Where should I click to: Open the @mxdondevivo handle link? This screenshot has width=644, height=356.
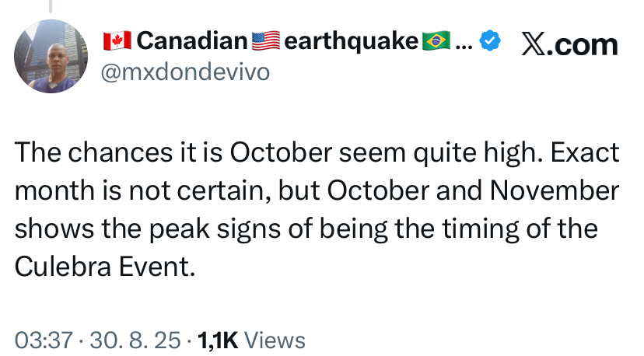(x=185, y=72)
